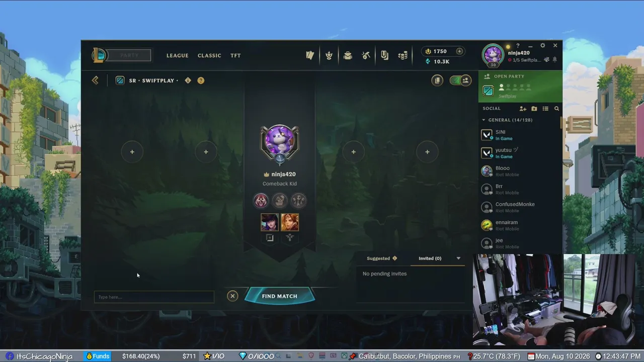Click the lobby chat input field
Viewport: 644px width, 362px height.
(x=154, y=297)
